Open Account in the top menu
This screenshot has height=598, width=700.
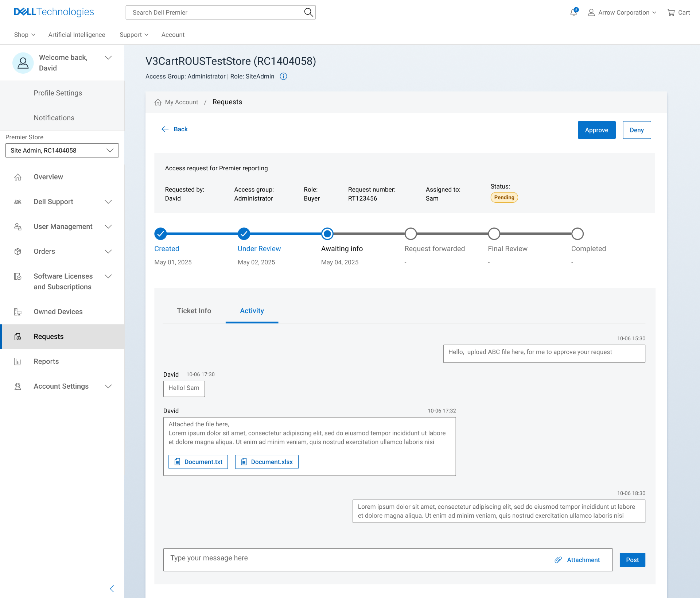pyautogui.click(x=173, y=35)
